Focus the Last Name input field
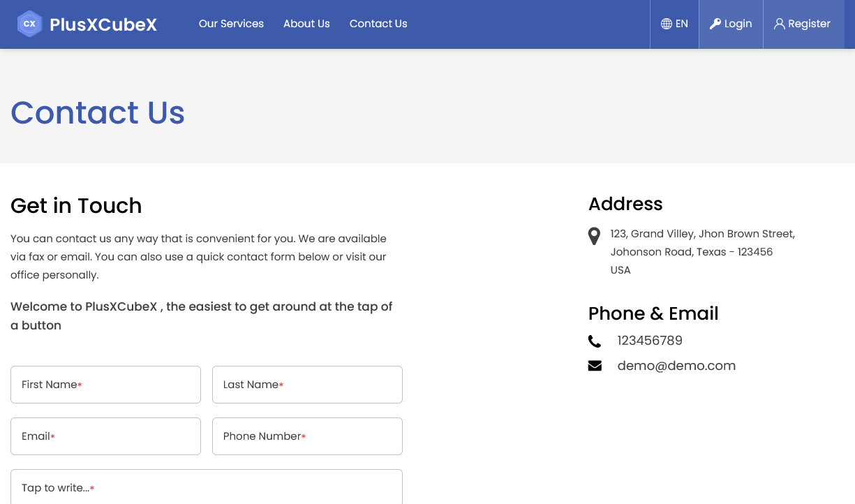Screen dimensions: 855x504 [307, 385]
